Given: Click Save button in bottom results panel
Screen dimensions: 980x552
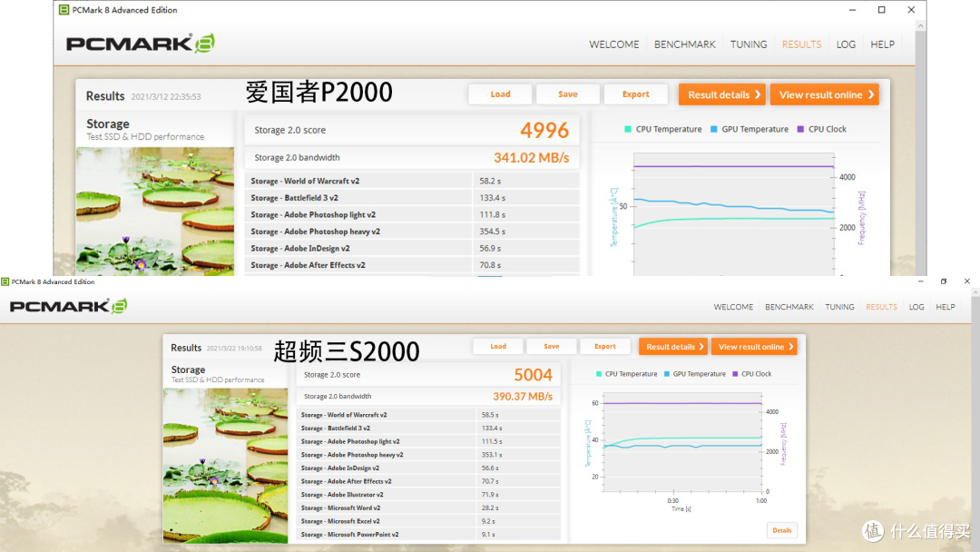Looking at the screenshot, I should pos(552,346).
